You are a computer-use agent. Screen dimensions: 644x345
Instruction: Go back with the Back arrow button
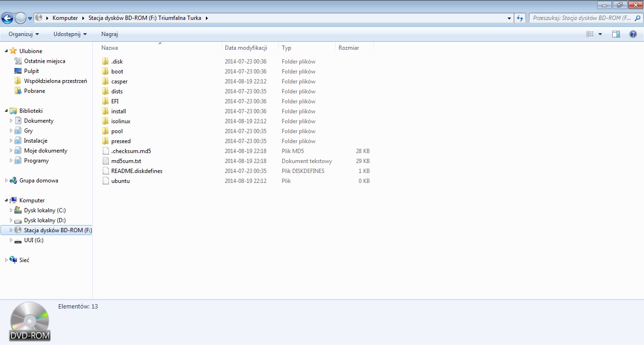(x=7, y=18)
